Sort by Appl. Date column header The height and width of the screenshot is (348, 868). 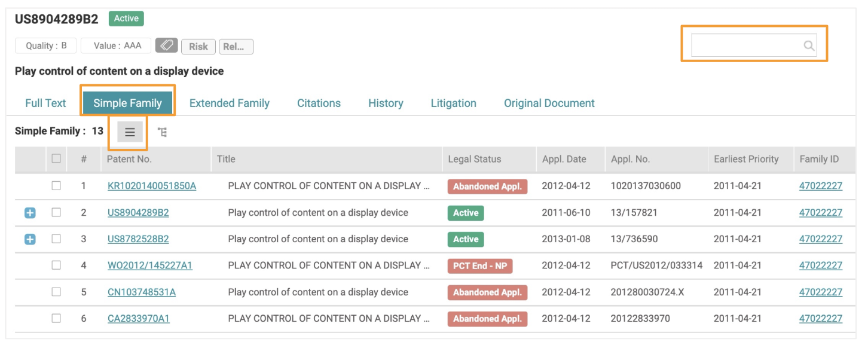click(x=564, y=159)
